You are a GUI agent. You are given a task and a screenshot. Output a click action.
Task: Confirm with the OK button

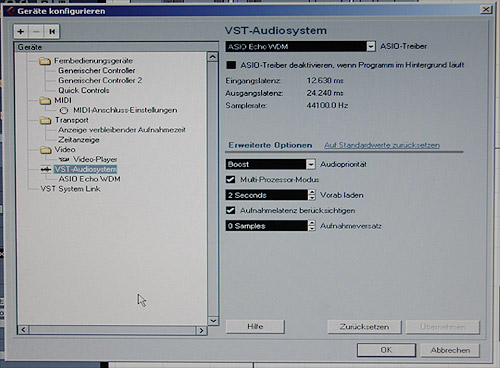pos(386,350)
